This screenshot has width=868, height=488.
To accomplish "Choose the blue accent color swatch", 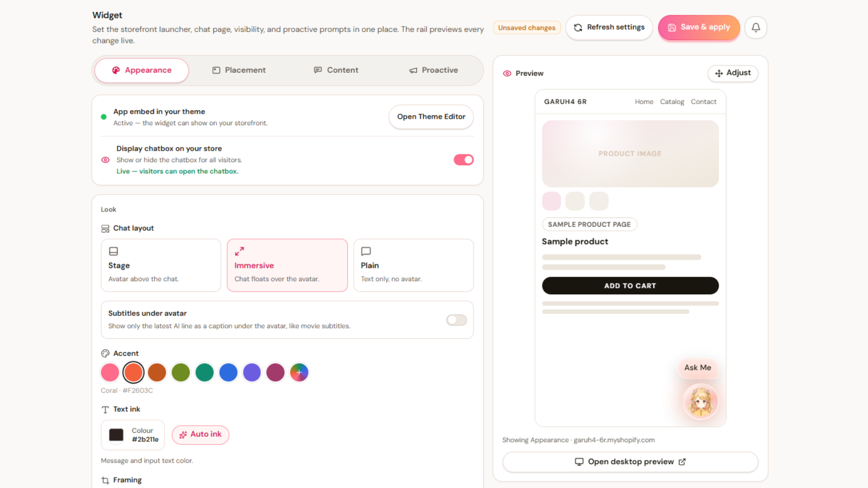I will (x=228, y=373).
